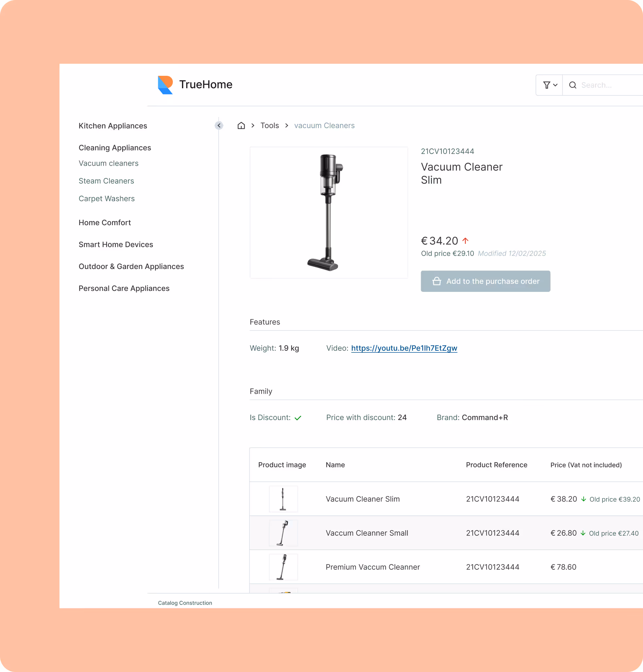Open Vaccum Cleanner Small row thumbnail
This screenshot has height=672, width=643.
283,533
